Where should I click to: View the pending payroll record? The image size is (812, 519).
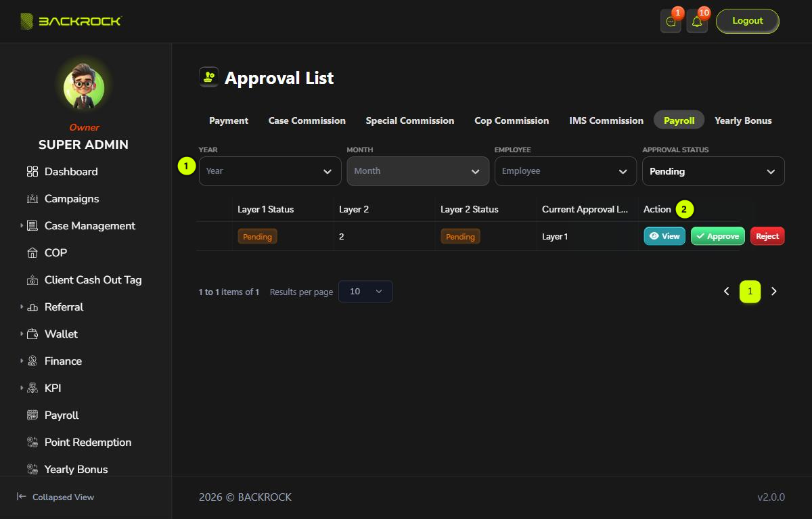coord(664,236)
